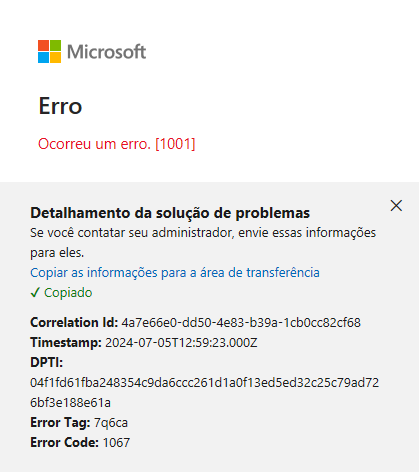Image resolution: width=419 pixels, height=474 pixels.
Task: Click the Error Tag value 7q6ca
Action: click(x=111, y=423)
